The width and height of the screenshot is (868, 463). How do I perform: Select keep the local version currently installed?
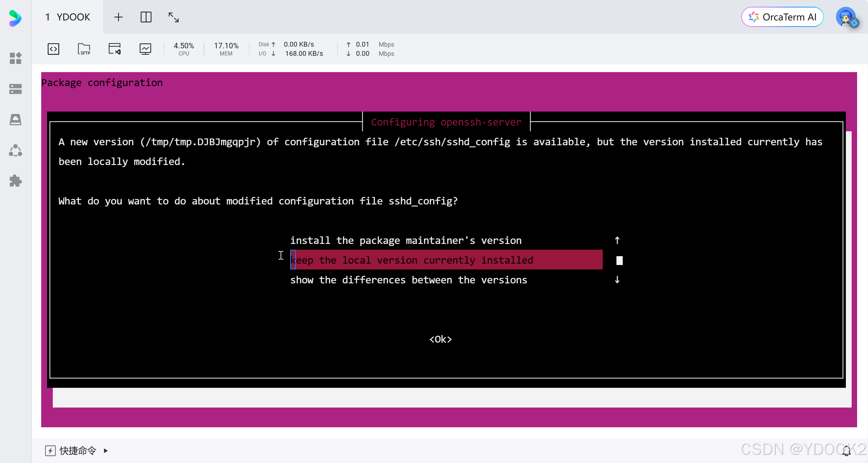tap(412, 260)
